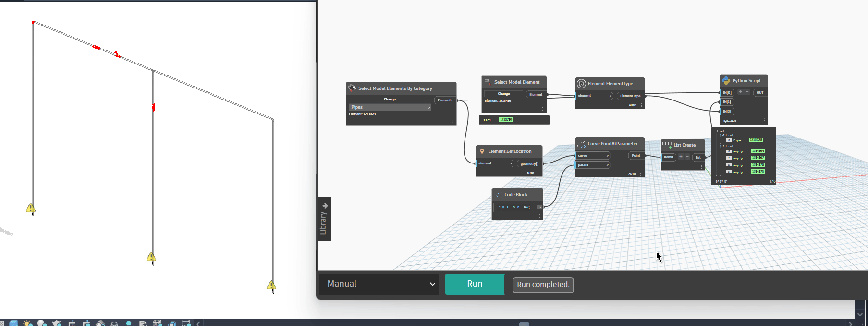
Task: Click the Python Script node's Python logo icon
Action: pos(726,81)
